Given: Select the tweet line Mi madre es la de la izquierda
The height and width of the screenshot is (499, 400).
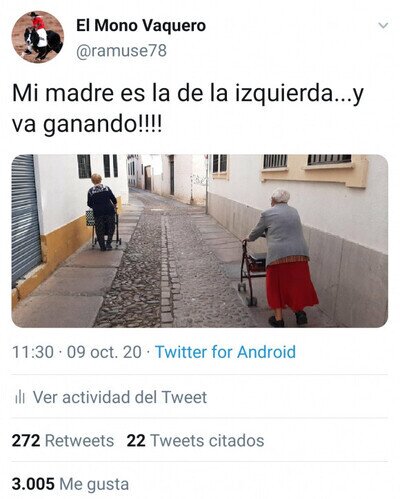Looking at the screenshot, I should tap(172, 94).
